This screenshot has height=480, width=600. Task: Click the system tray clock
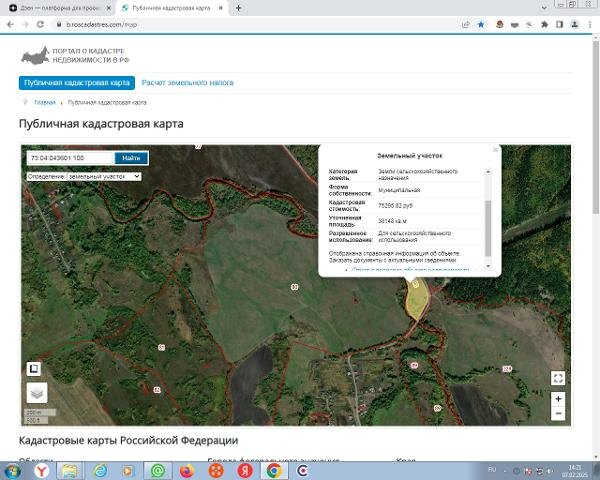click(x=575, y=471)
